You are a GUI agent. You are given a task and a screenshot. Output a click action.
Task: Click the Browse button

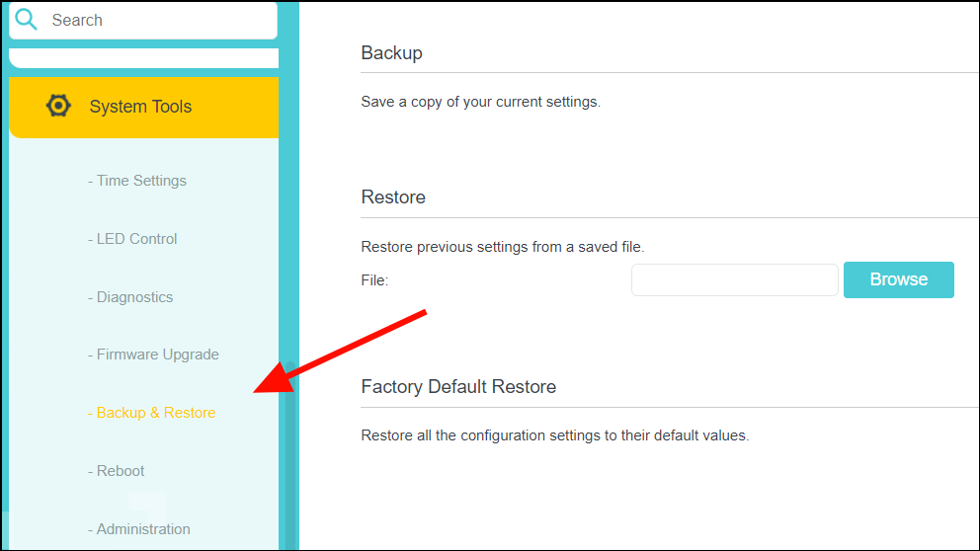tap(899, 279)
